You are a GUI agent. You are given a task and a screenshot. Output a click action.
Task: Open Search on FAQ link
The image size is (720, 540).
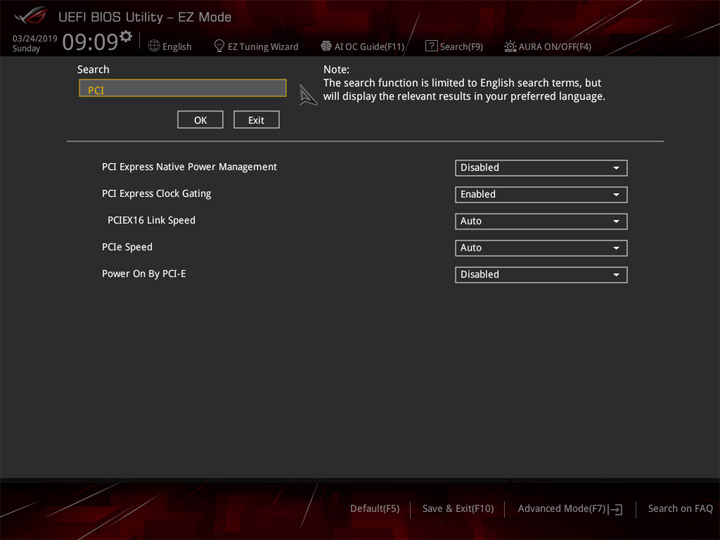click(x=680, y=508)
